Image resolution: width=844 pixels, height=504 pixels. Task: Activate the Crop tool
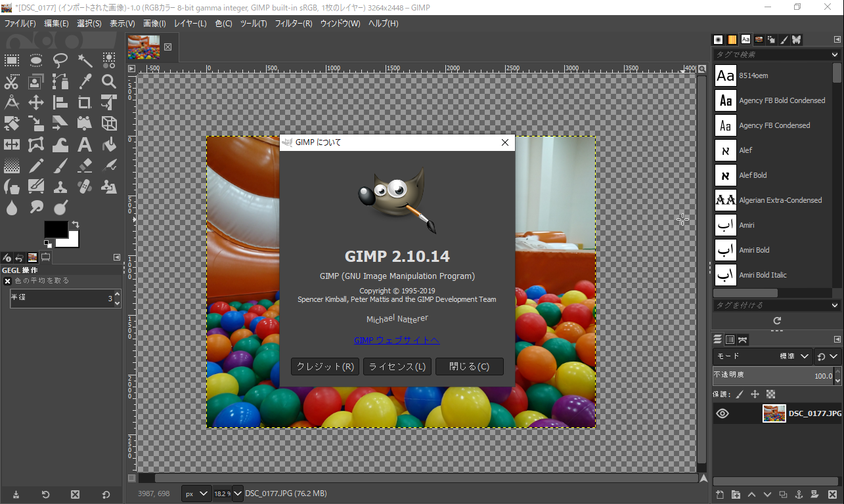click(x=84, y=102)
